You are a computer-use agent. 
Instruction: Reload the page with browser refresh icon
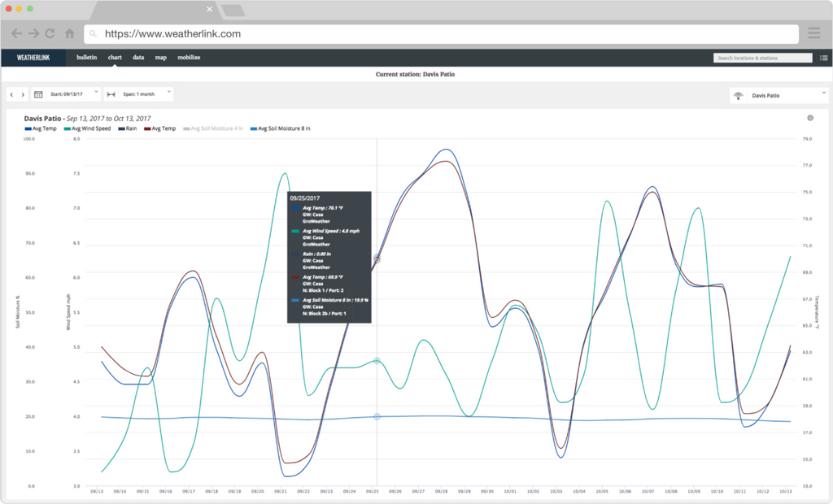50,34
